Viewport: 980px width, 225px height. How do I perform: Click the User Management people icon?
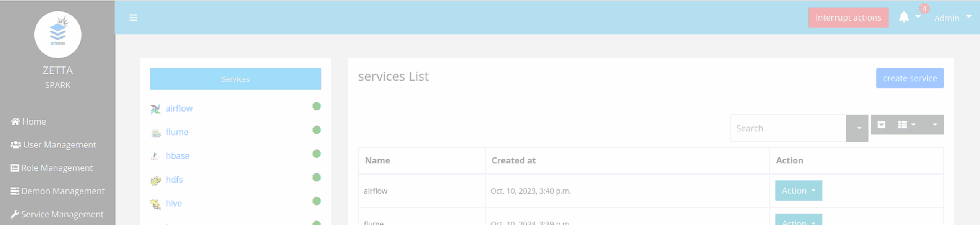pyautogui.click(x=16, y=145)
